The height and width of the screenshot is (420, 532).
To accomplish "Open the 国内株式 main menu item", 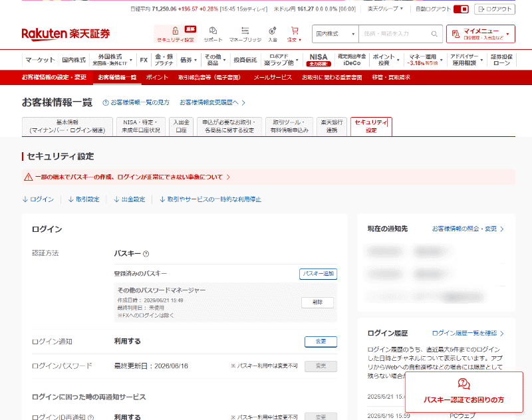I will (74, 60).
